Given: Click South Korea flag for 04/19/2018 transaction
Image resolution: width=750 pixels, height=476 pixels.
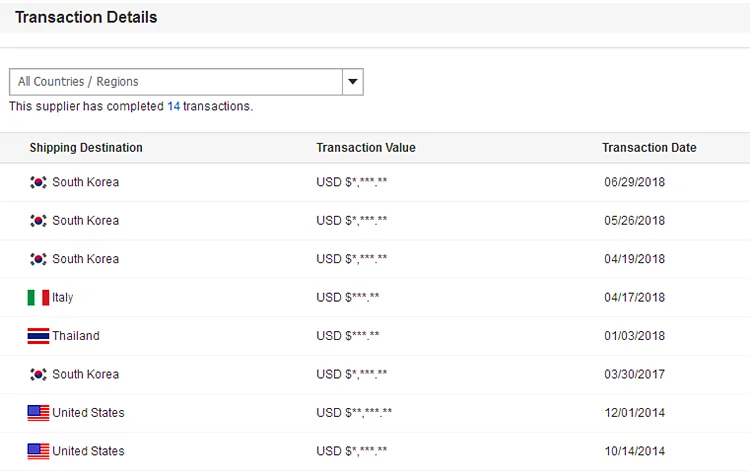Looking at the screenshot, I should point(38,259).
